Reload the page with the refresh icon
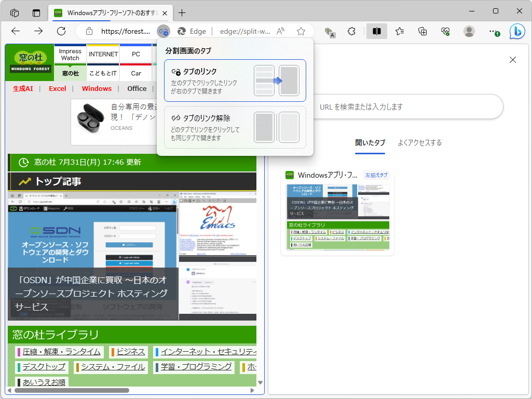Image resolution: width=532 pixels, height=399 pixels. tap(61, 31)
